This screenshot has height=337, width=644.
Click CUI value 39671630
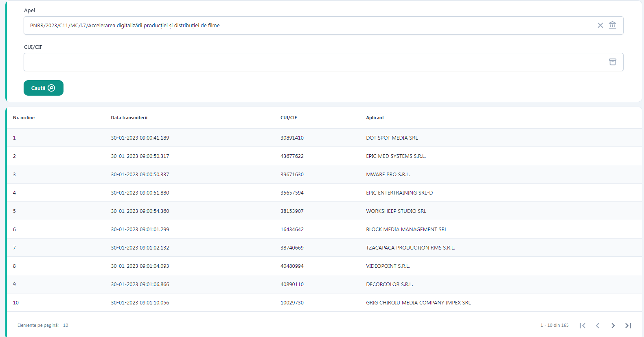point(292,174)
